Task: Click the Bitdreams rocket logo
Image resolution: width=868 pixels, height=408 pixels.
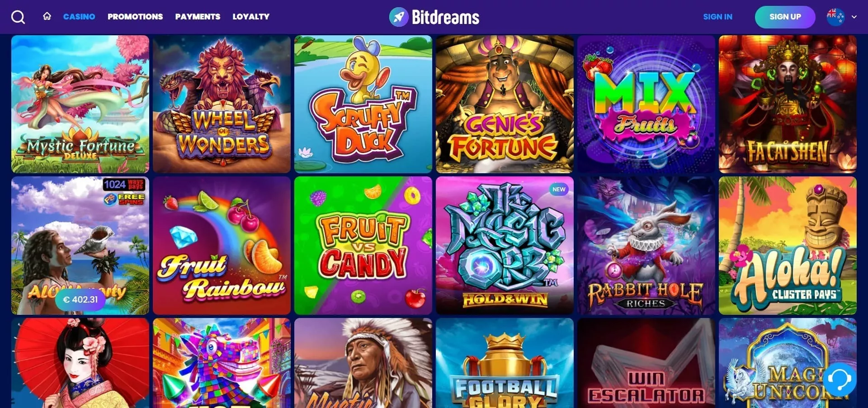Action: pyautogui.click(x=434, y=17)
